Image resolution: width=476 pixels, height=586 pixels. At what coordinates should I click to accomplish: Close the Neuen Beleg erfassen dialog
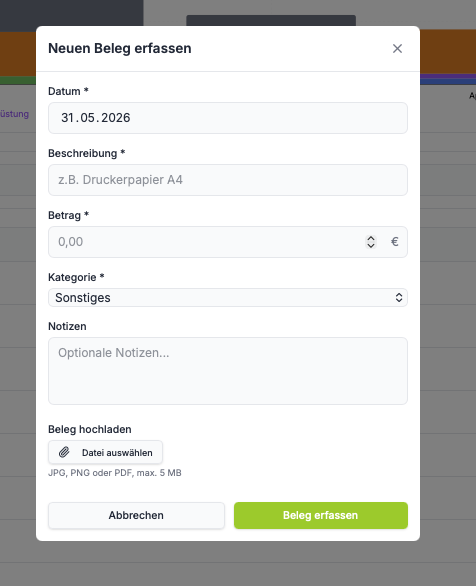point(397,49)
